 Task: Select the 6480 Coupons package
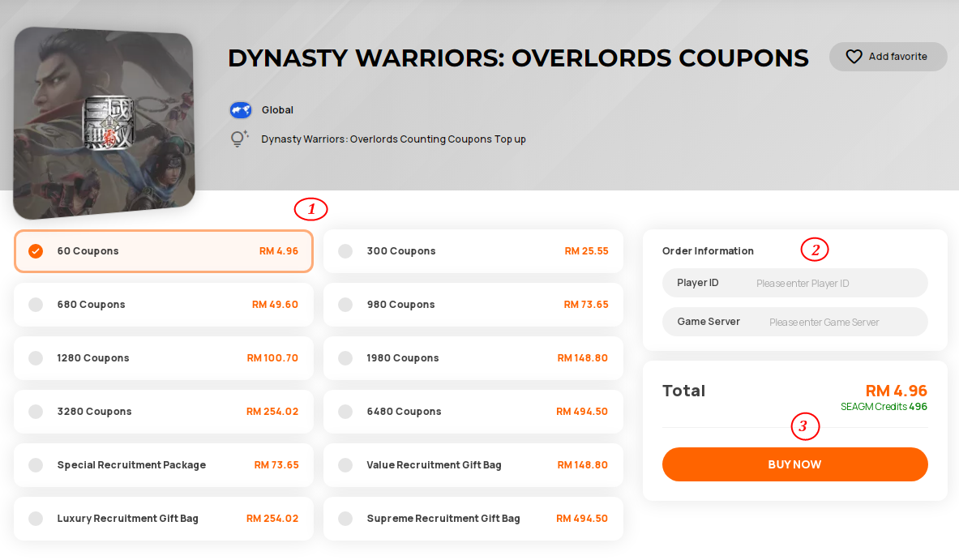tap(473, 412)
